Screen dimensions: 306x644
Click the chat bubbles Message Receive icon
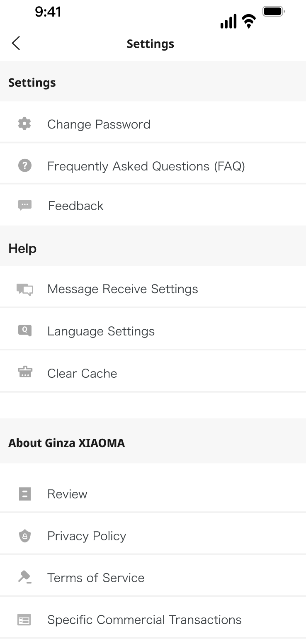tap(25, 289)
